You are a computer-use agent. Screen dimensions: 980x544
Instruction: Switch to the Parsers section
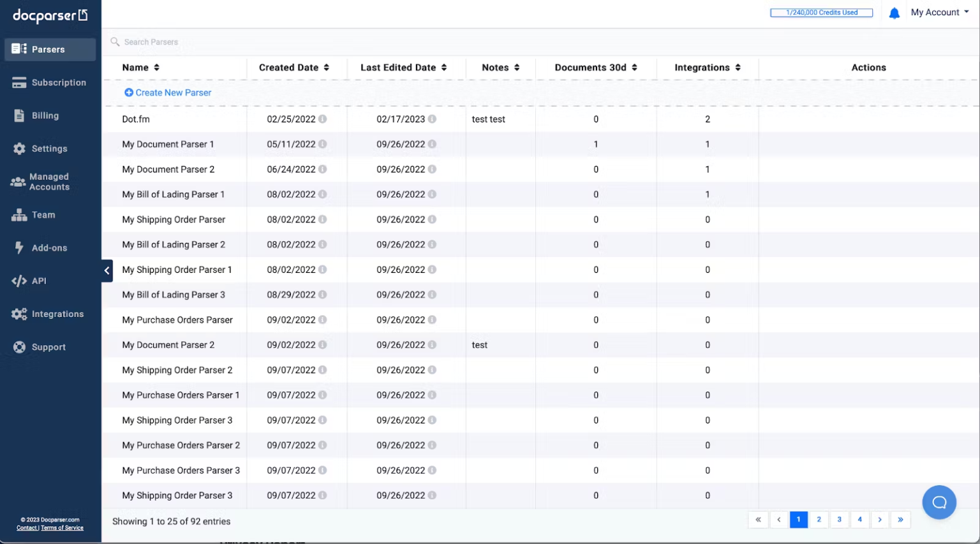(47, 49)
